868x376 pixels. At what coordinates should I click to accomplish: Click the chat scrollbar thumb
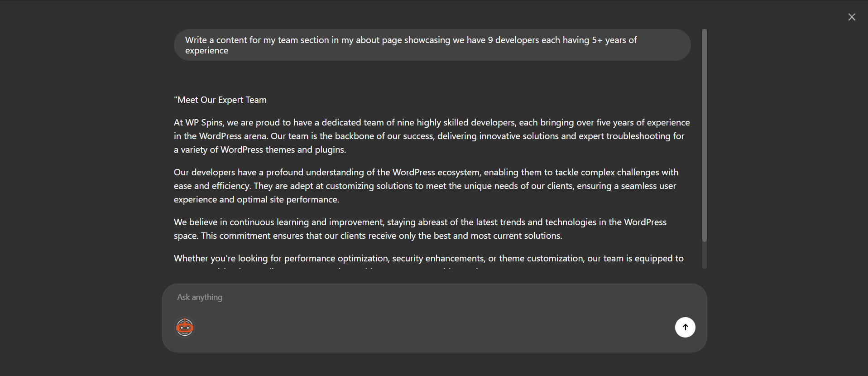[x=705, y=135]
